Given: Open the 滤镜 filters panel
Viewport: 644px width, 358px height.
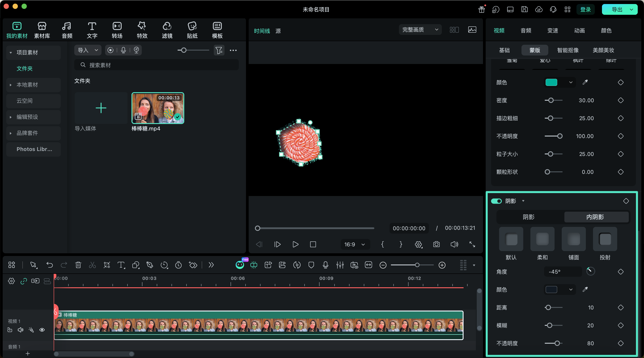Looking at the screenshot, I should tap(167, 30).
